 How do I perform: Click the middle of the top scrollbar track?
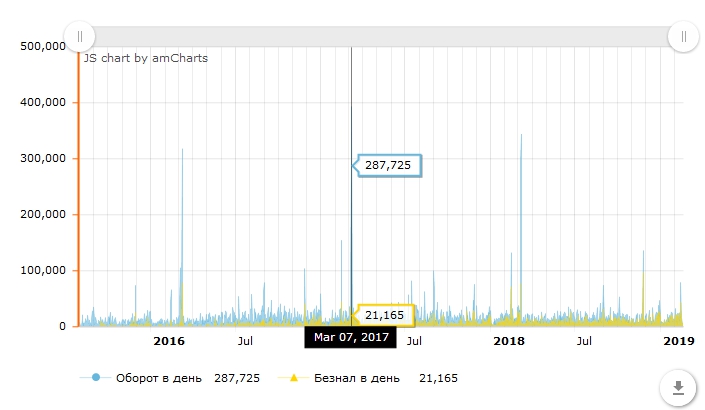(x=381, y=36)
